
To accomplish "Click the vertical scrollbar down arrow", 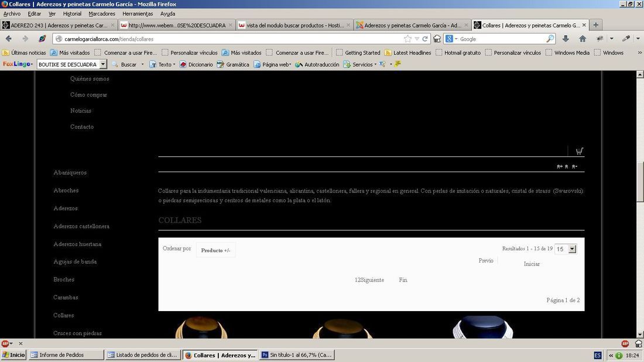I will coord(640,334).
